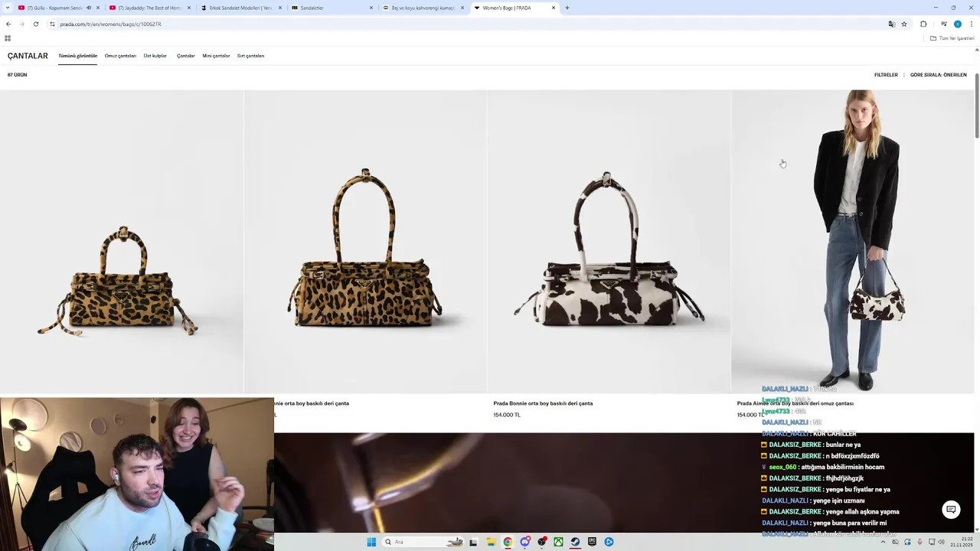Switch to the Bej ve koyu kahverengi tab

pyautogui.click(x=422, y=8)
